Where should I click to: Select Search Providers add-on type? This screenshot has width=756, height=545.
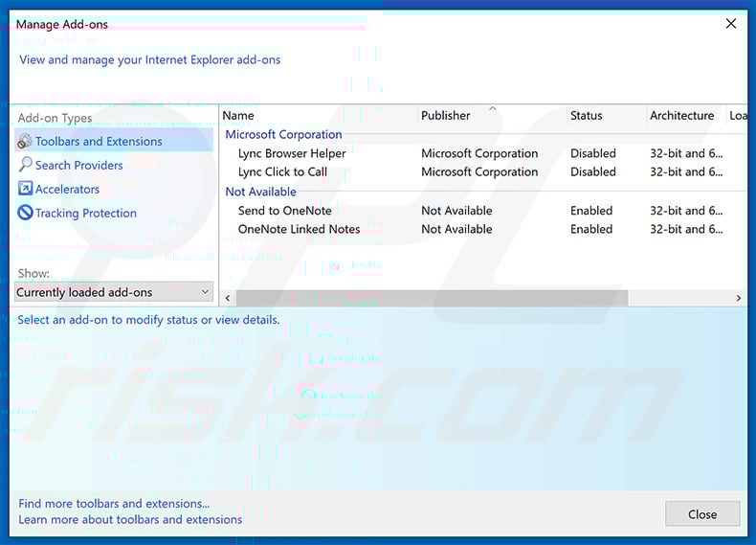click(79, 165)
